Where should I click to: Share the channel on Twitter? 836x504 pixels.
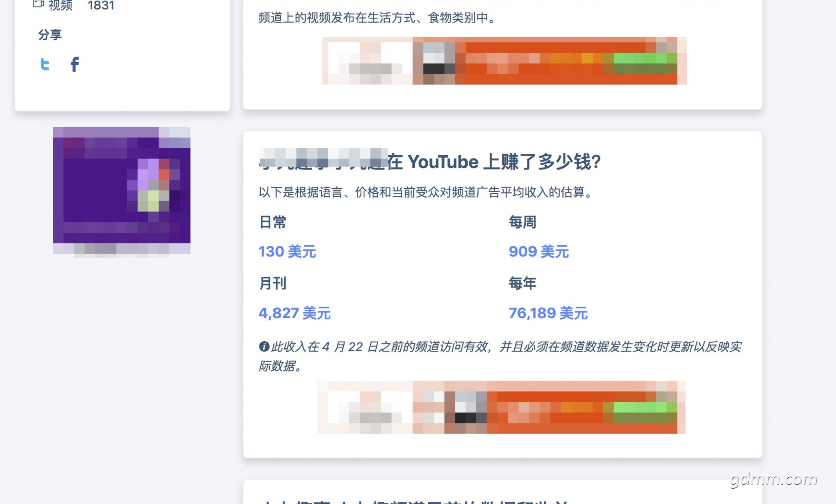tap(45, 64)
